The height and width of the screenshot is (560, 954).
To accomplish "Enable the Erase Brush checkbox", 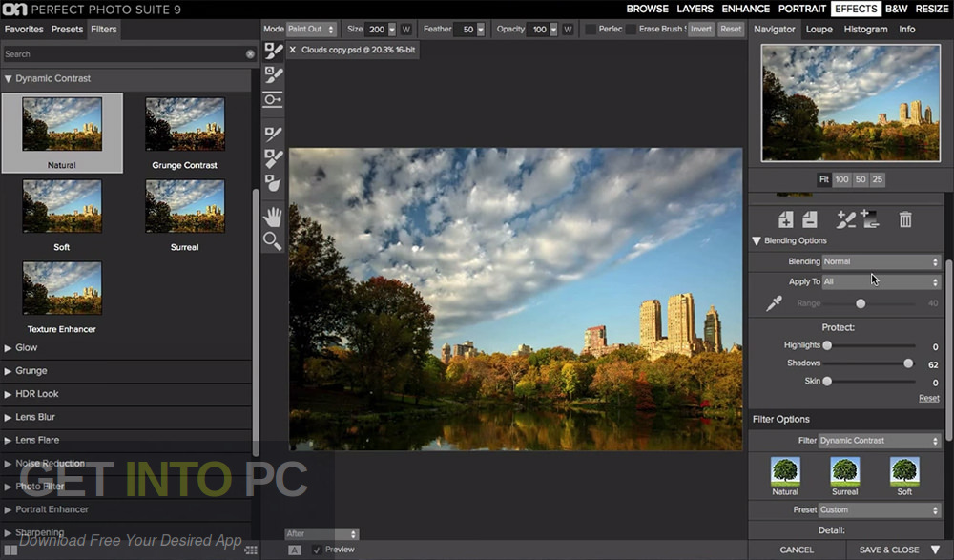I will coord(631,30).
